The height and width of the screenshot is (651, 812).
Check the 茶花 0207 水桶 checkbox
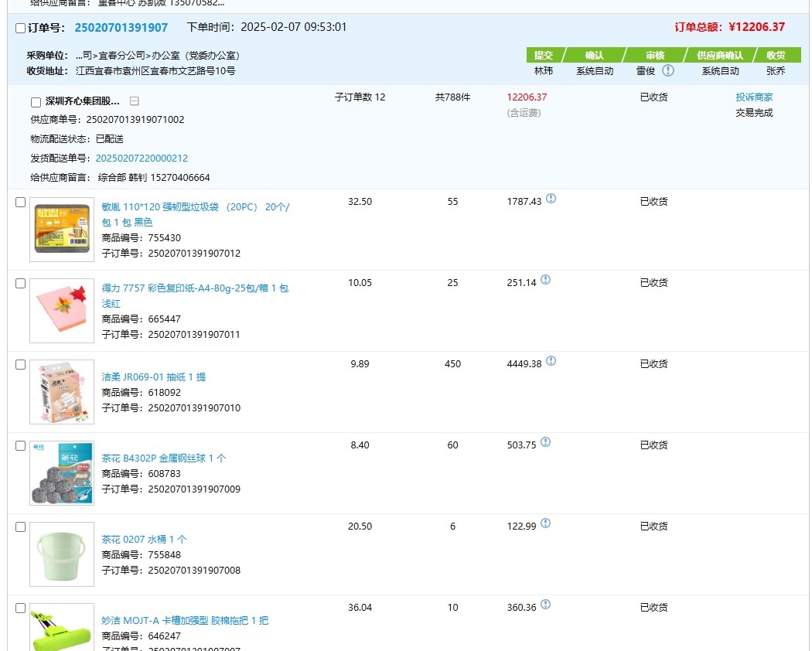[21, 527]
